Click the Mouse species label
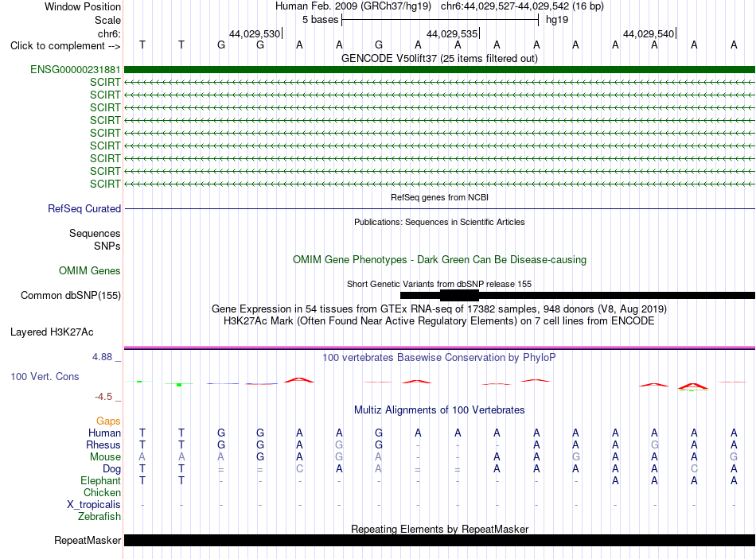Viewport: 756px width, 559px height. (105, 457)
